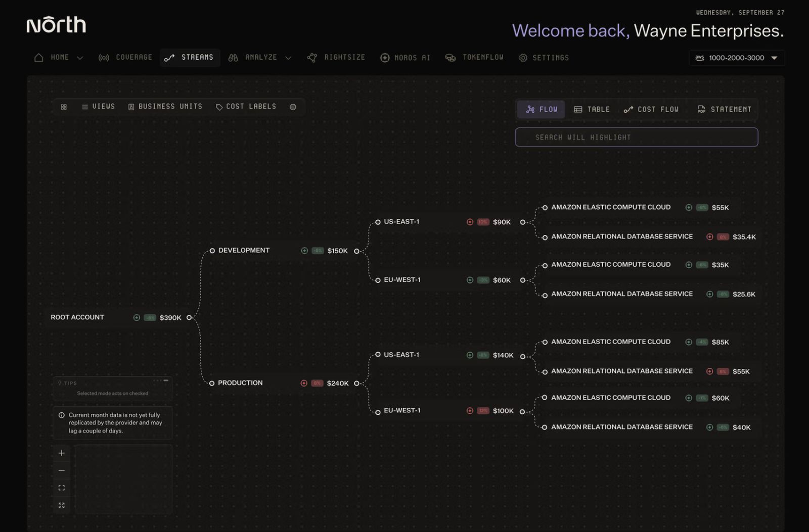Collapse Production $240K output connector
Viewport: 809px width, 532px height.
tap(356, 383)
